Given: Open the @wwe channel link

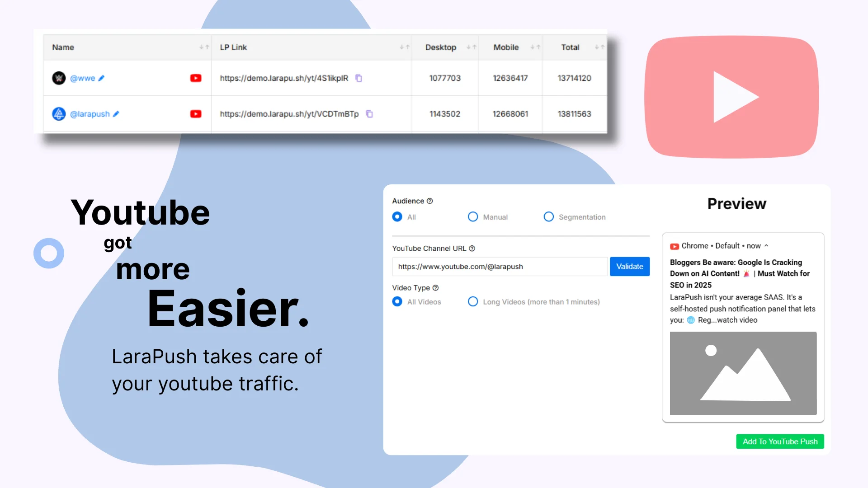Looking at the screenshot, I should (x=83, y=78).
